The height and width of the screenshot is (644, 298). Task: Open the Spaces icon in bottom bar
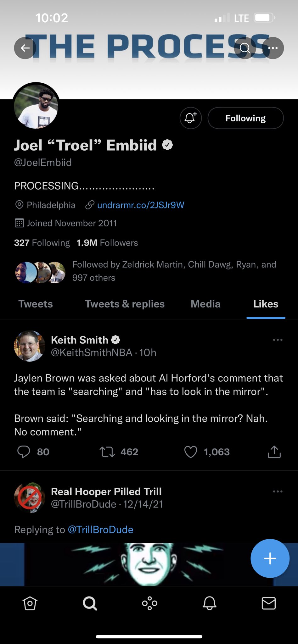point(149,603)
